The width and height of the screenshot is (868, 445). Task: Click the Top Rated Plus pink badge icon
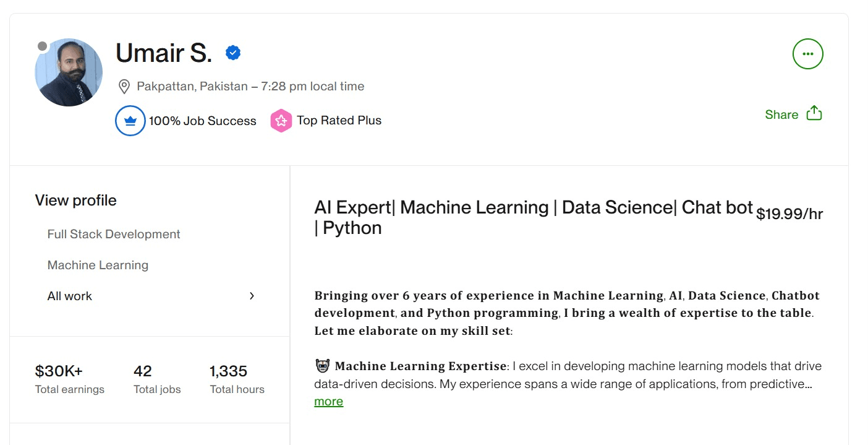click(x=281, y=120)
